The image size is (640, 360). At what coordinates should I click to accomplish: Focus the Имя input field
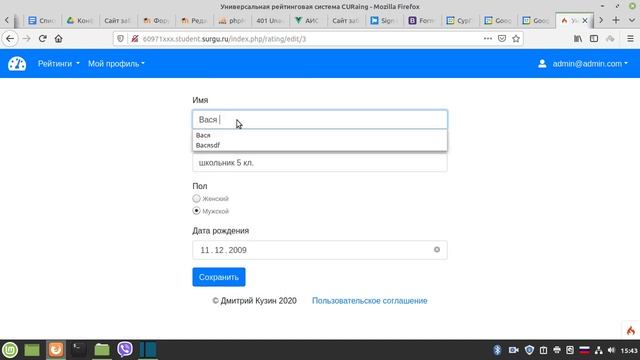(320, 120)
